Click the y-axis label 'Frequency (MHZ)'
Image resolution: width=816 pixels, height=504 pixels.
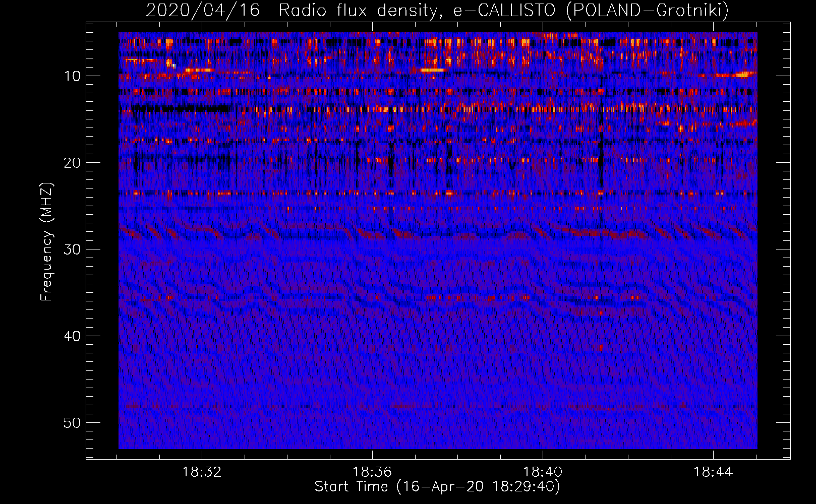coord(46,242)
